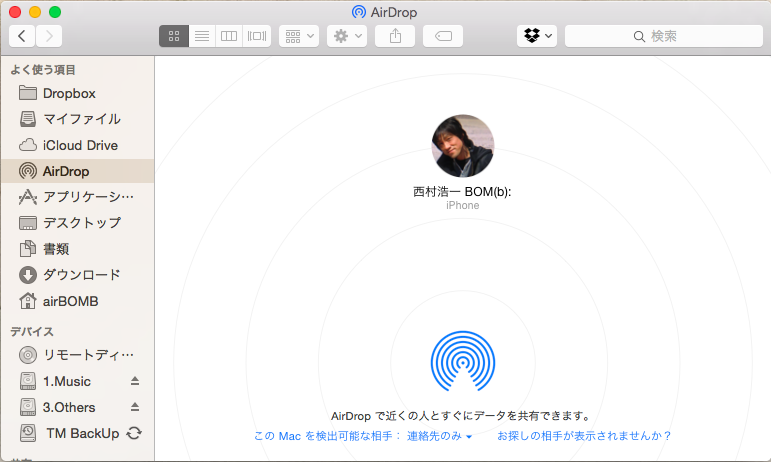This screenshot has height=462, width=771.
Task: Switch to list view
Action: (202, 36)
